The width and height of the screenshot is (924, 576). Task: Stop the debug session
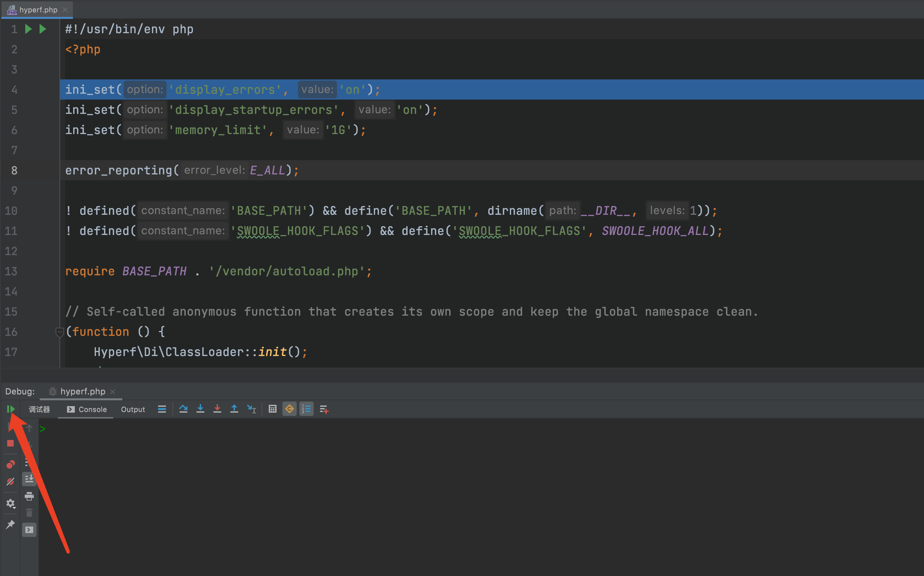point(10,443)
